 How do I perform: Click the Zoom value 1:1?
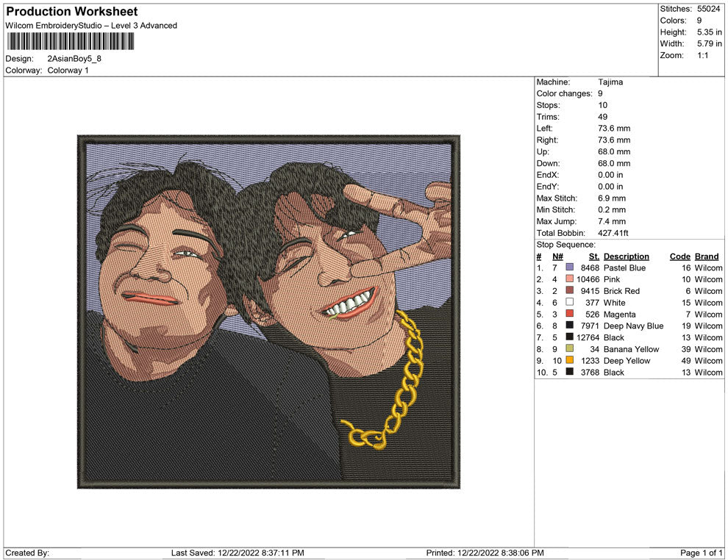pyautogui.click(x=702, y=55)
